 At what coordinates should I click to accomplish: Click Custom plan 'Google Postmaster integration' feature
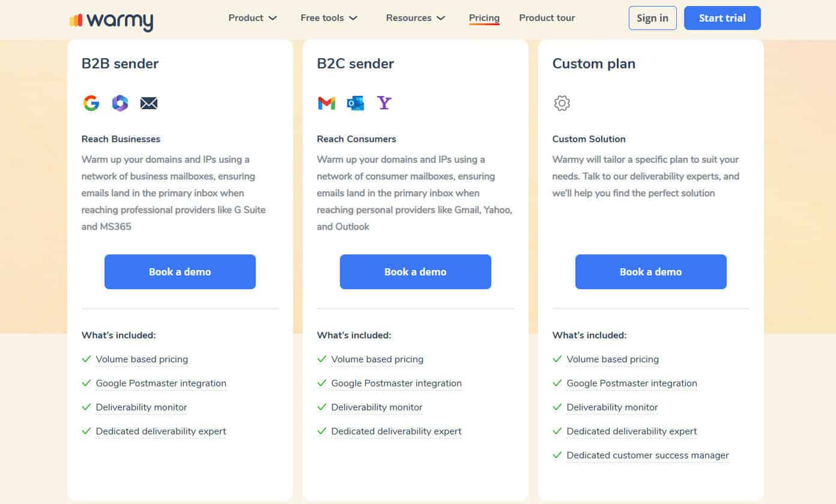tap(632, 383)
